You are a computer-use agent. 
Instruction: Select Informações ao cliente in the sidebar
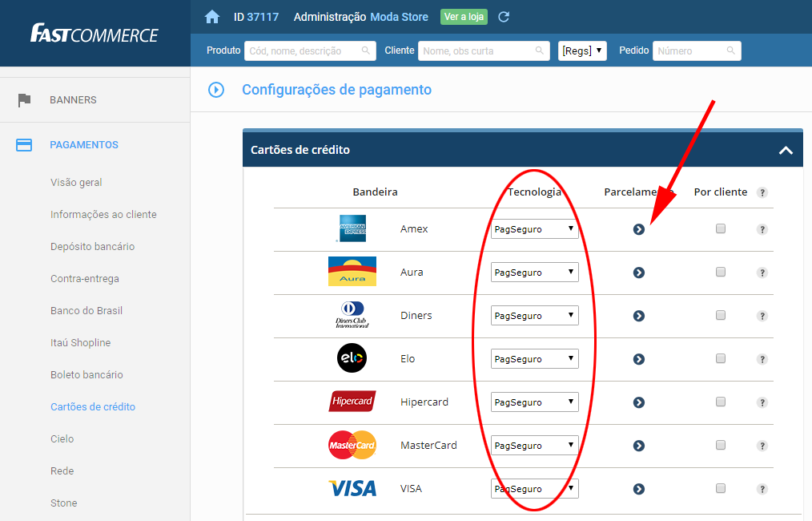tap(103, 215)
